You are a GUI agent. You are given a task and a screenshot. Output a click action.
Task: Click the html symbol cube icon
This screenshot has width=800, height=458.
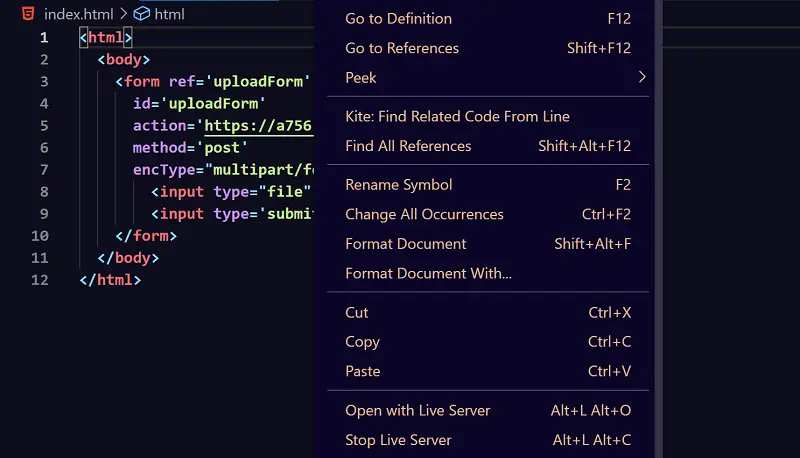tap(141, 14)
